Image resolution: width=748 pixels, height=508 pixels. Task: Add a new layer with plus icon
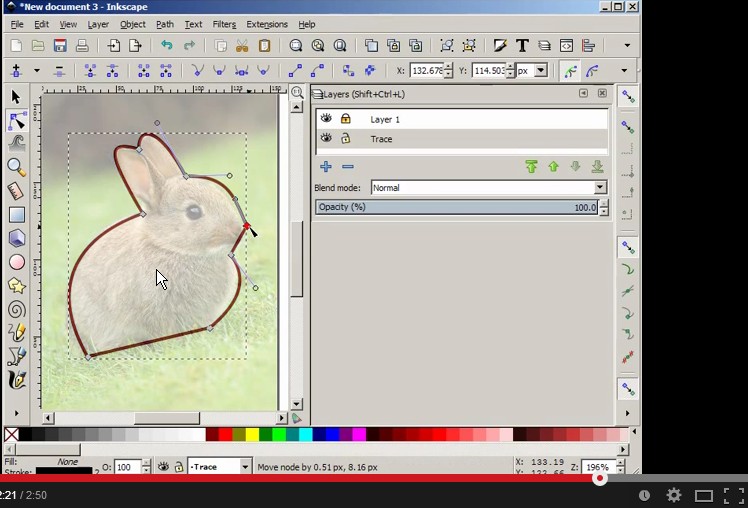[x=326, y=167]
